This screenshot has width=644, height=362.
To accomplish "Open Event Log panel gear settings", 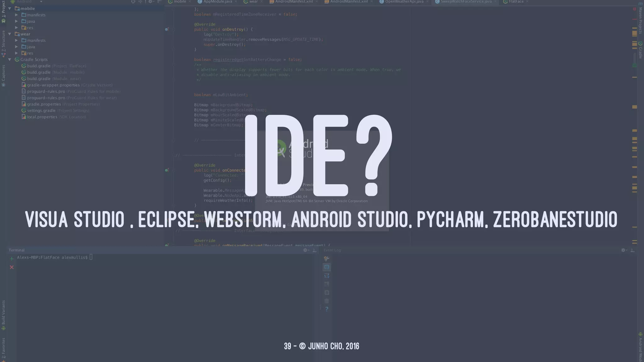I will click(x=624, y=250).
